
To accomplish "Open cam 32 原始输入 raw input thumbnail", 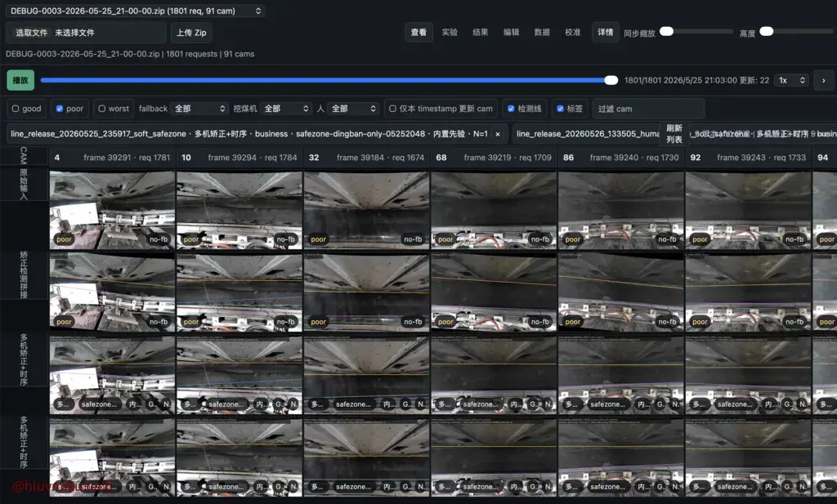I will pyautogui.click(x=366, y=210).
